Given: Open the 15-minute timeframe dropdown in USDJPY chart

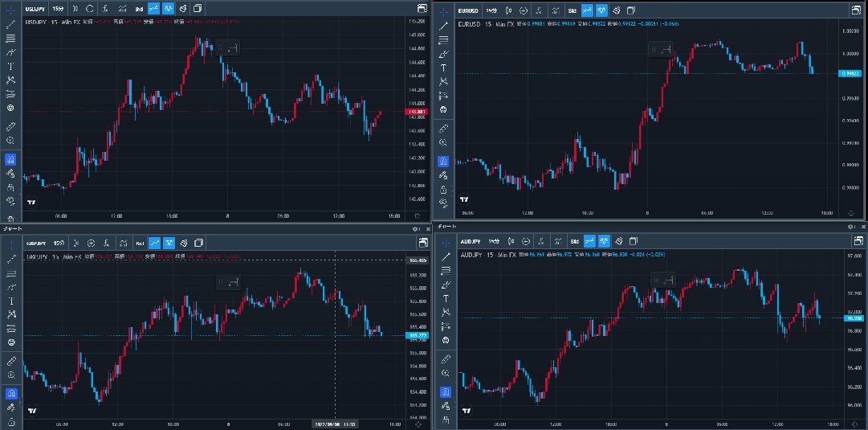Looking at the screenshot, I should (x=59, y=9).
